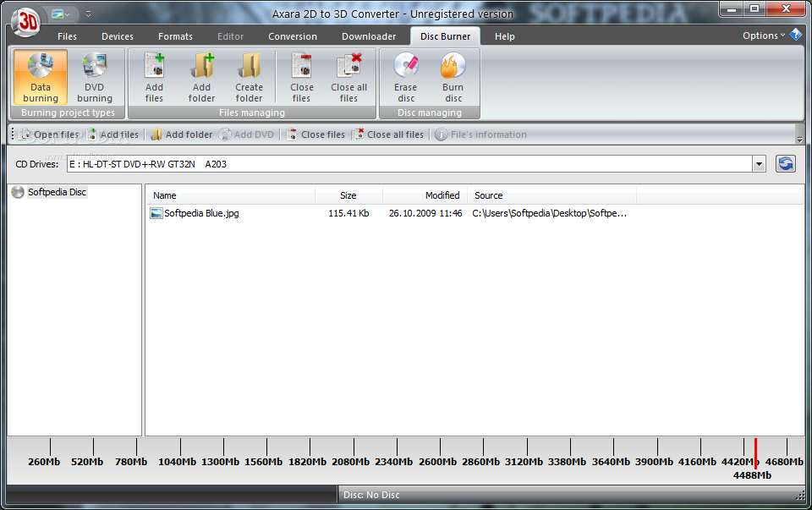
Task: Click the Close files ribbon icon
Action: [x=301, y=77]
